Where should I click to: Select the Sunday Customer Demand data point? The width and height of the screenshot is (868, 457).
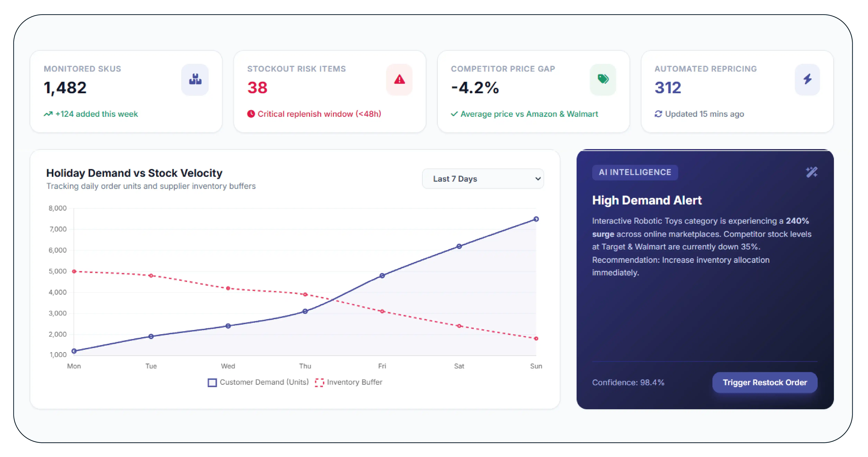click(536, 219)
